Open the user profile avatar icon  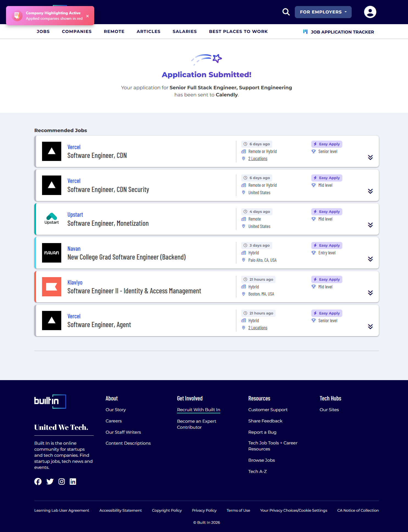point(370,12)
